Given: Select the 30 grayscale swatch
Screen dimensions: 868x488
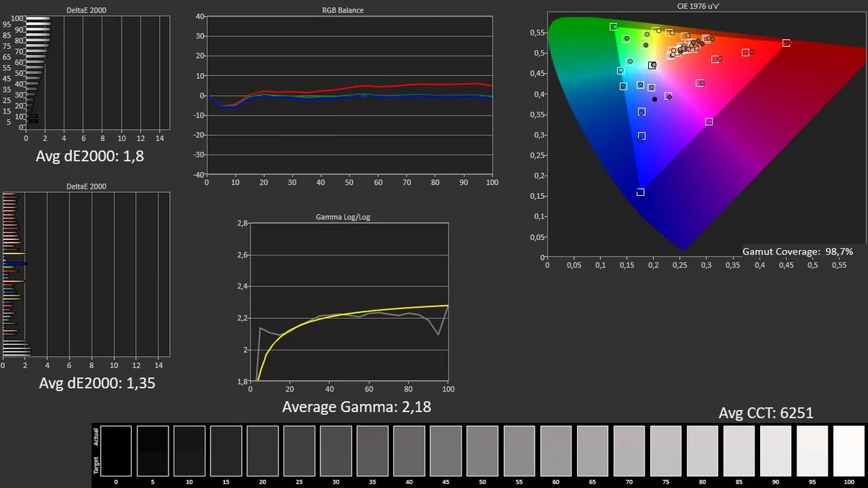Looking at the screenshot, I should (336, 450).
